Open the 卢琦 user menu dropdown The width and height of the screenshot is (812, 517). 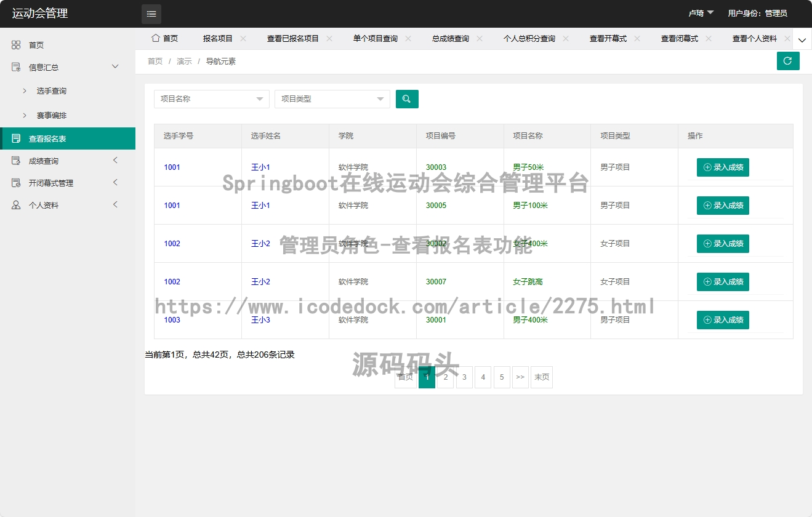click(701, 13)
